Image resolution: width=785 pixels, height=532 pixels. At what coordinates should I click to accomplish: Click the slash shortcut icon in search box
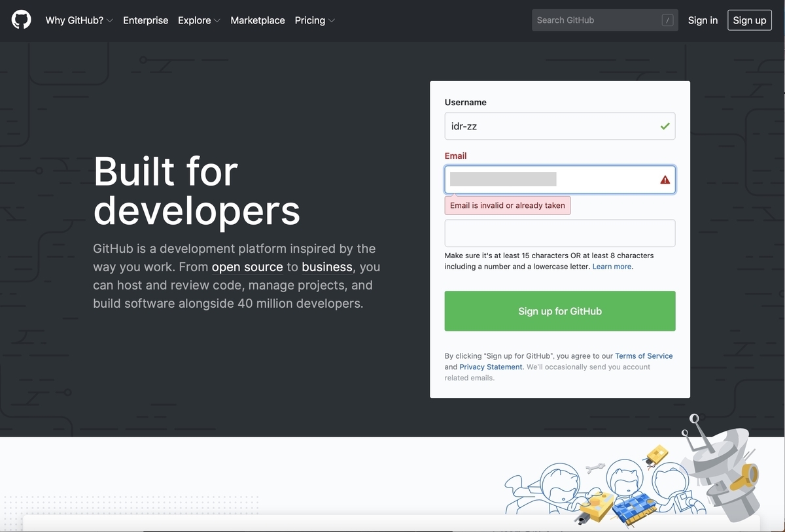[667, 20]
